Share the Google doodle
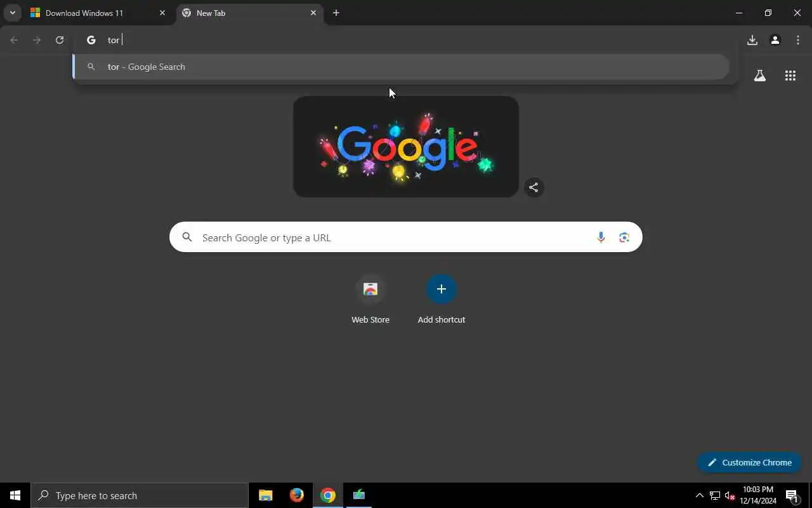This screenshot has width=812, height=508. [x=534, y=187]
